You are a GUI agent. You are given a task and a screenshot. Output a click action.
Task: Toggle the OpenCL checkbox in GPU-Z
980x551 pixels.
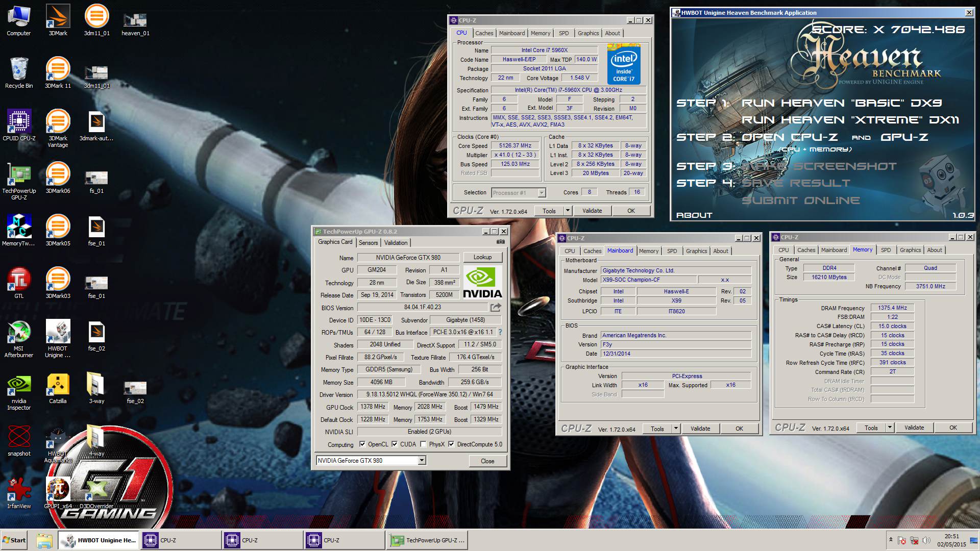tap(362, 444)
